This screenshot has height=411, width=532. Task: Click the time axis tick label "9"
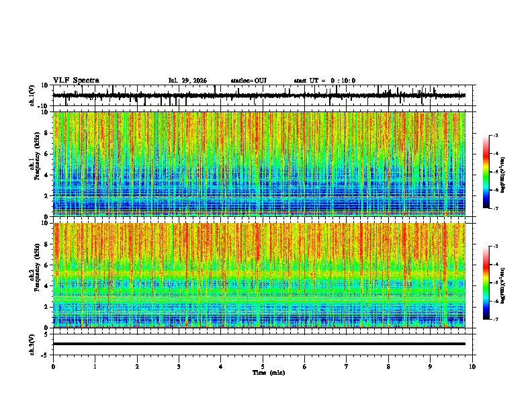pos(430,367)
